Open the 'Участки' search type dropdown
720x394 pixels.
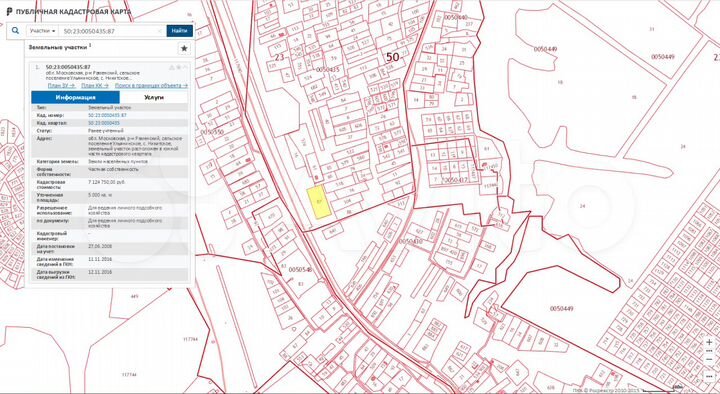tap(42, 31)
